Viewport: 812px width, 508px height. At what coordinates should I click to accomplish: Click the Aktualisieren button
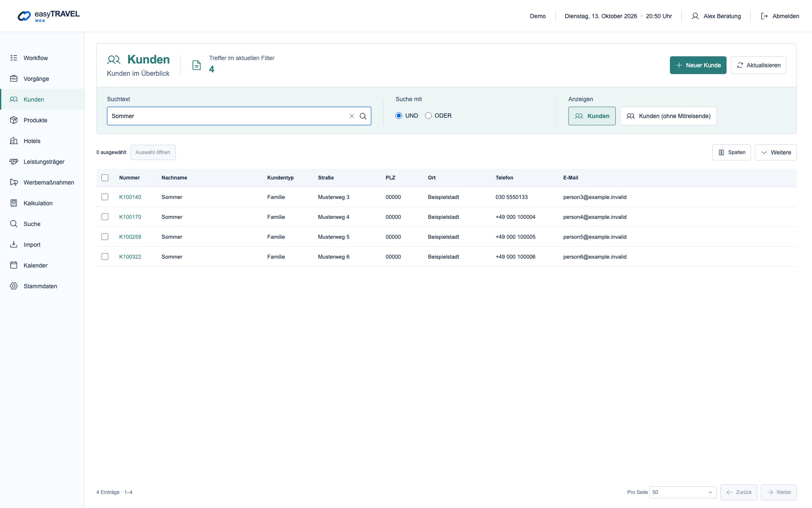click(758, 65)
